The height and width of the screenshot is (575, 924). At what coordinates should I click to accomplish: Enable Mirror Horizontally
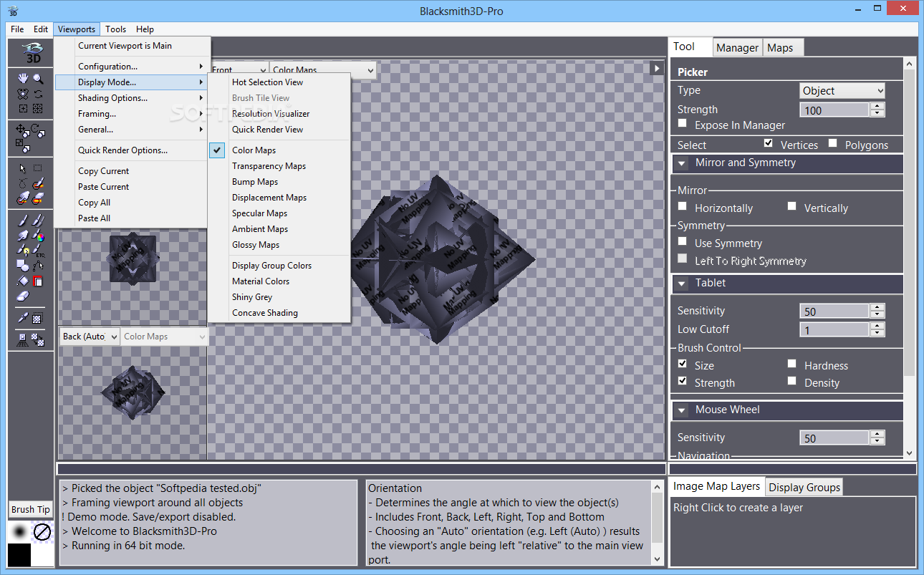683,206
